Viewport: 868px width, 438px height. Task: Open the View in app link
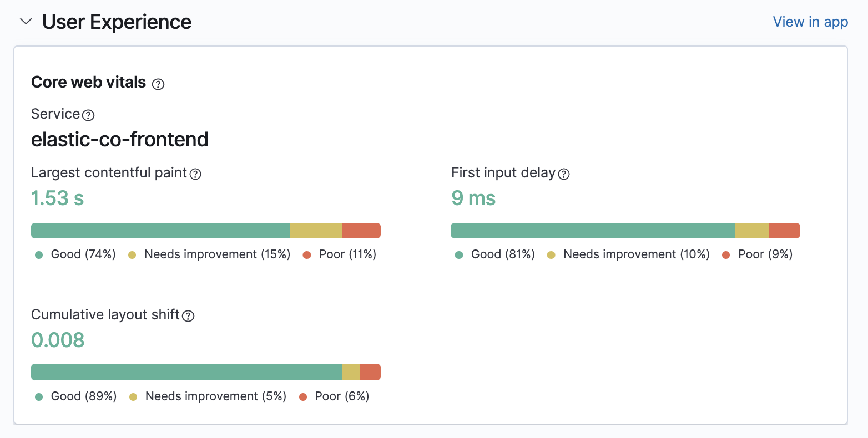click(810, 22)
